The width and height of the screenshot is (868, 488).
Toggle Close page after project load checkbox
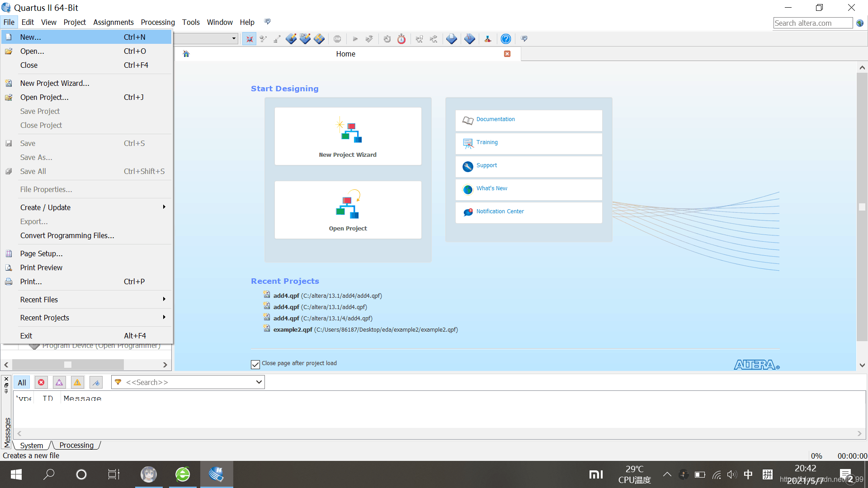(255, 364)
